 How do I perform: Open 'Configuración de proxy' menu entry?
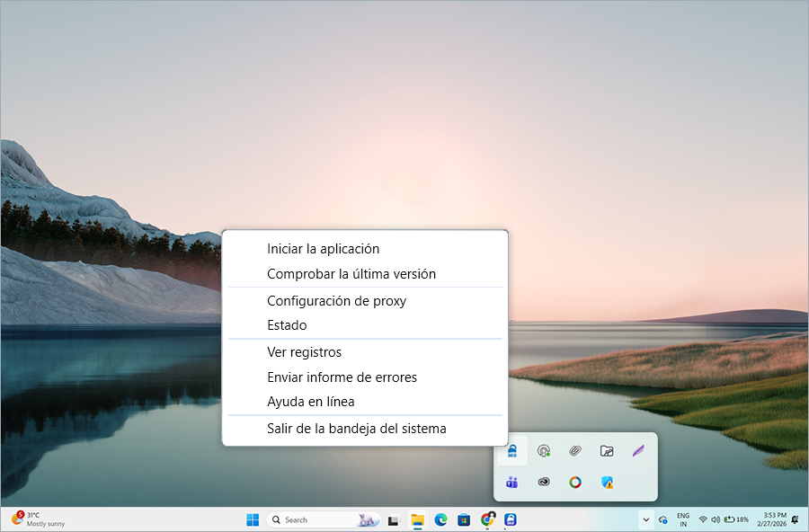click(x=336, y=301)
